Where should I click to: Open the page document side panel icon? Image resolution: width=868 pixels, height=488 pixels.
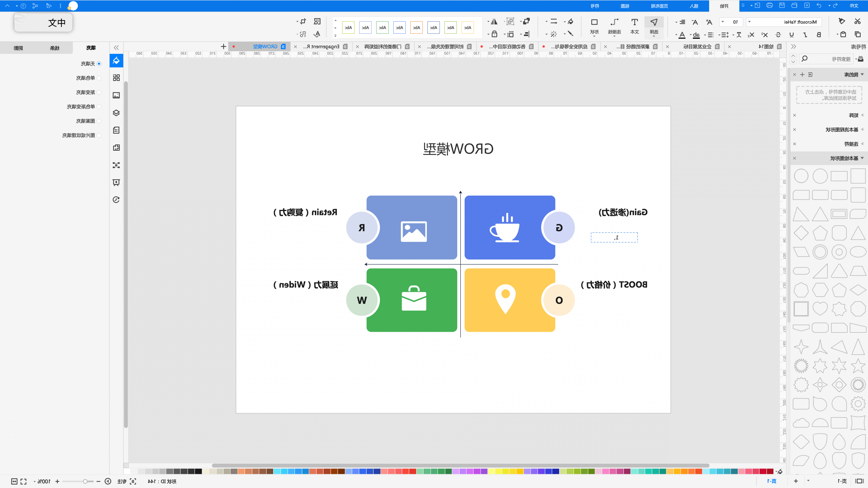point(116,130)
